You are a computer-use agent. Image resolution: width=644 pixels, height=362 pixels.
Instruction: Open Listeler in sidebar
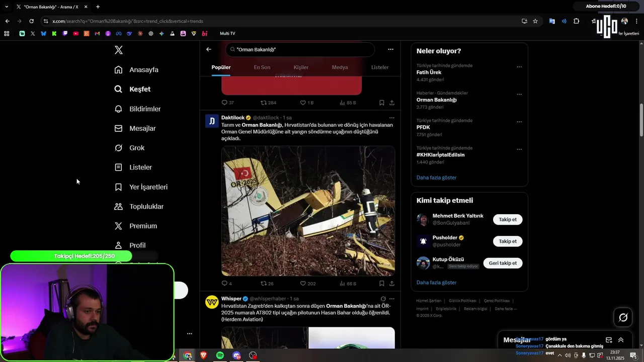(133, 167)
